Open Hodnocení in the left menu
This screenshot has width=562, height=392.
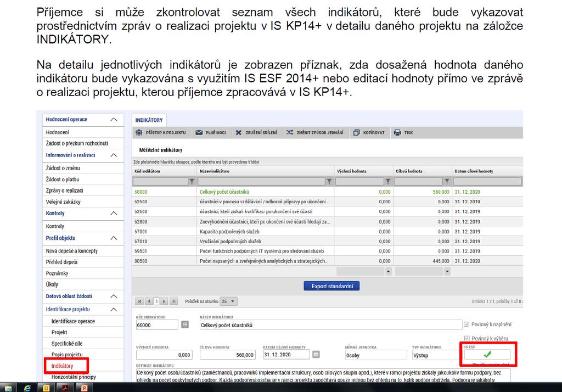tap(57, 132)
